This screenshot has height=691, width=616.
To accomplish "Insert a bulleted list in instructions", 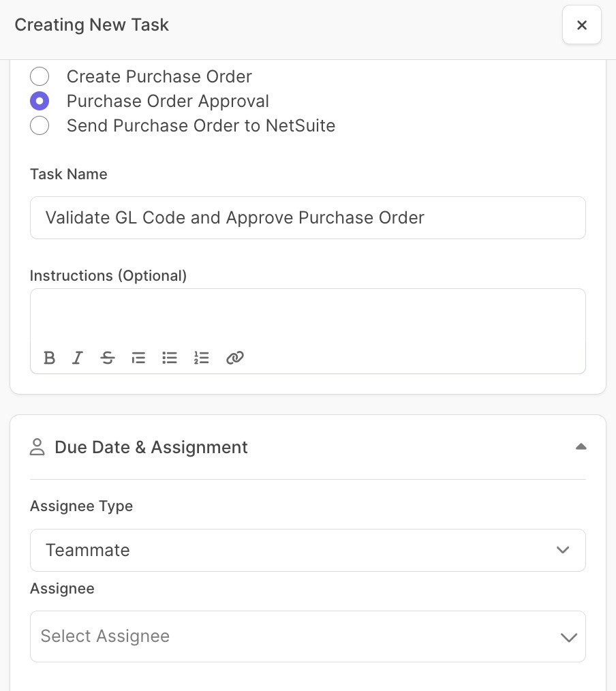I will click(x=170, y=357).
